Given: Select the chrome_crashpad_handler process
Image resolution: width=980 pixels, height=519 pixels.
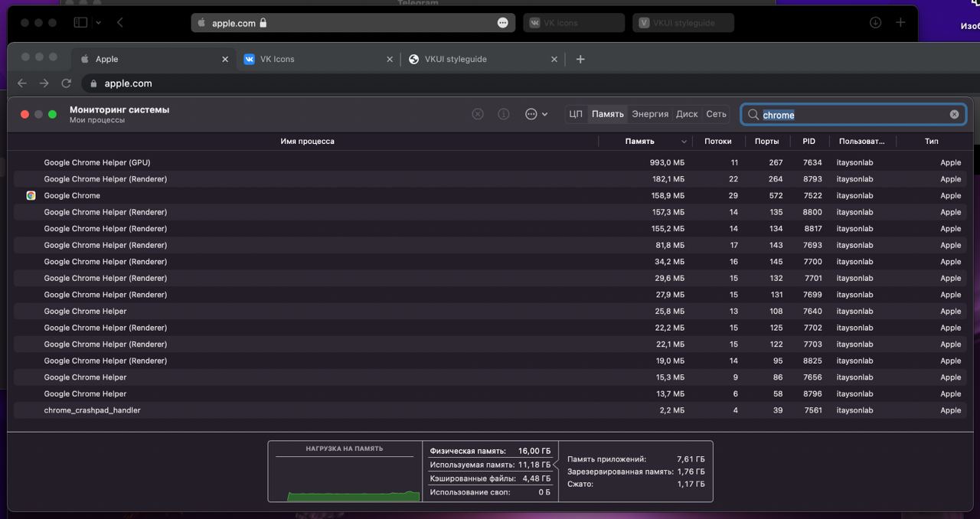Looking at the screenshot, I should pyautogui.click(x=490, y=410).
